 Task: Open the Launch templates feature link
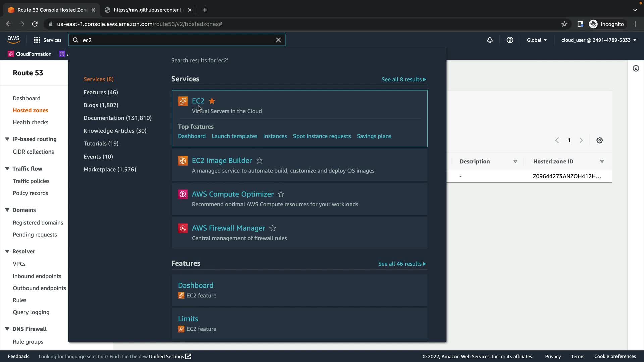coord(234,136)
